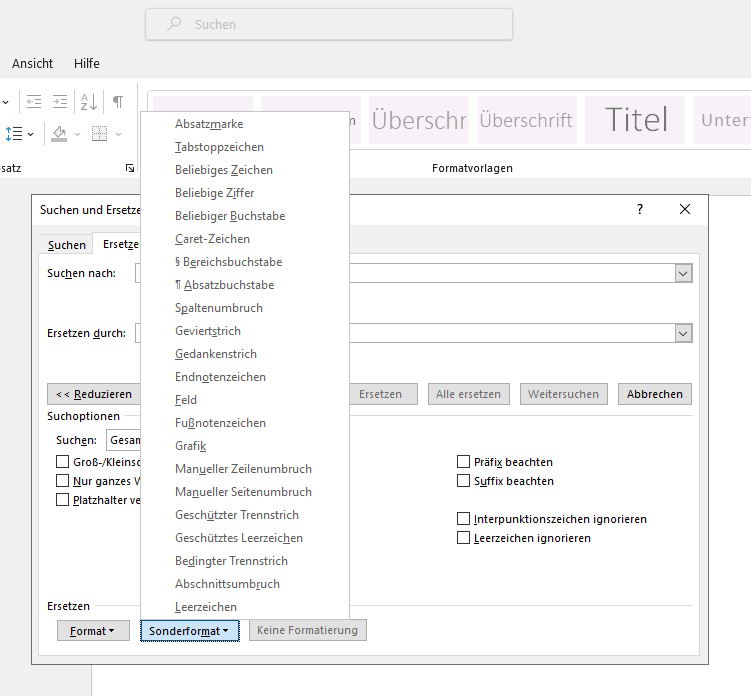The image size is (751, 696).
Task: Choose Absatzmarke from the menu
Action: [245, 124]
